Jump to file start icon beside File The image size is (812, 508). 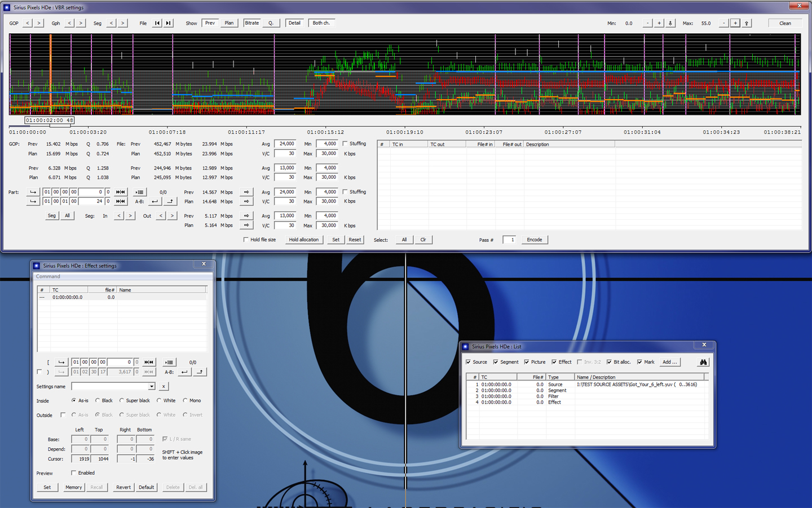tap(157, 23)
